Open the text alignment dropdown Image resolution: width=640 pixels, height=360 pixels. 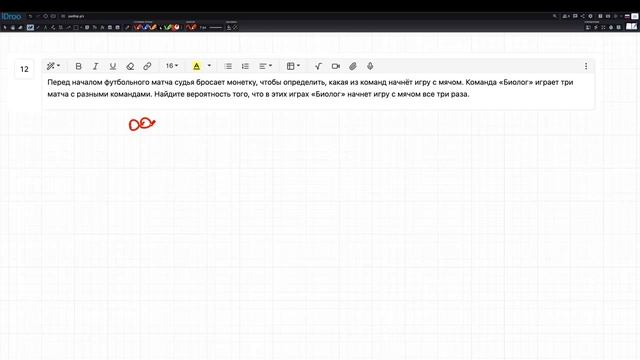[265, 66]
